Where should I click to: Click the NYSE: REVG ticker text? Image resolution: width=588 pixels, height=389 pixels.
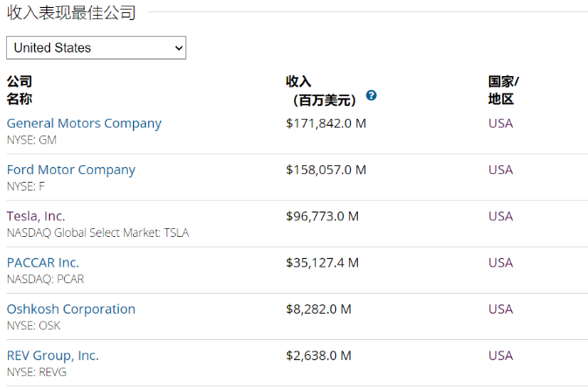click(37, 372)
